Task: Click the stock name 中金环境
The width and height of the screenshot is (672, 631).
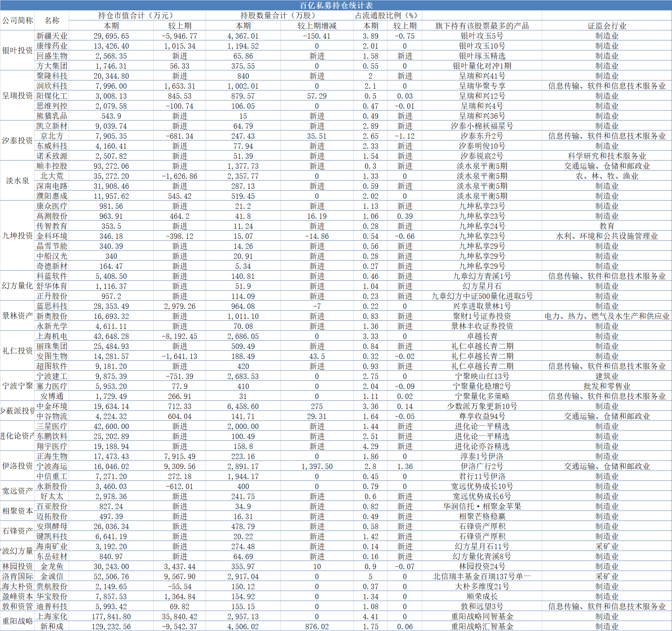Action: tap(52, 406)
